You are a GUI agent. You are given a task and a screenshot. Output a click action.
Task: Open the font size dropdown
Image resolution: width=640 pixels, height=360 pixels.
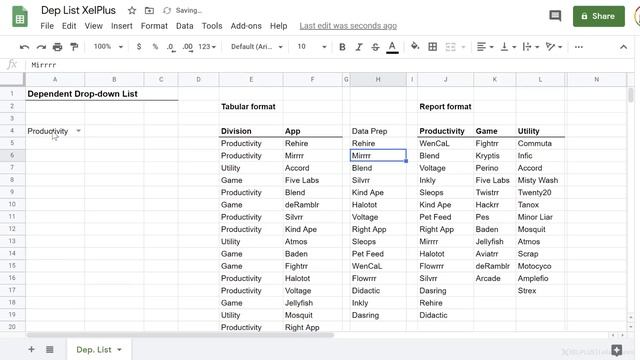312,47
